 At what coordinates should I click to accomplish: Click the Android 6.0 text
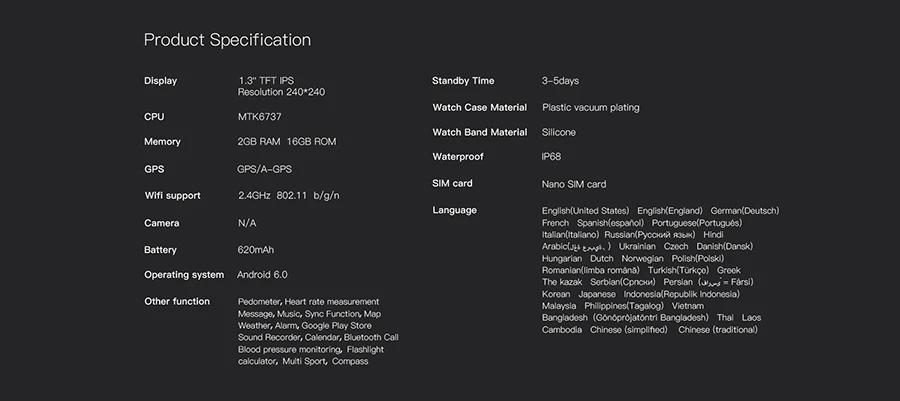click(262, 275)
